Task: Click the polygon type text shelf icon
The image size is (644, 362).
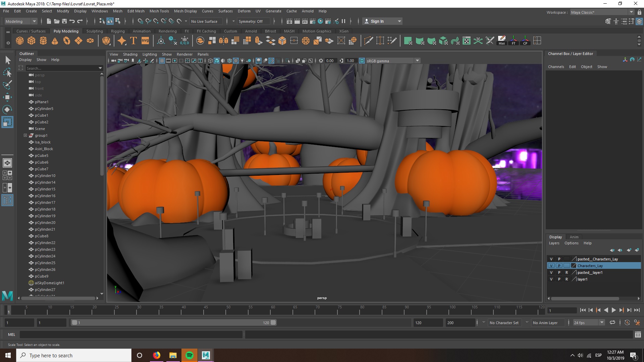Action: [x=133, y=41]
